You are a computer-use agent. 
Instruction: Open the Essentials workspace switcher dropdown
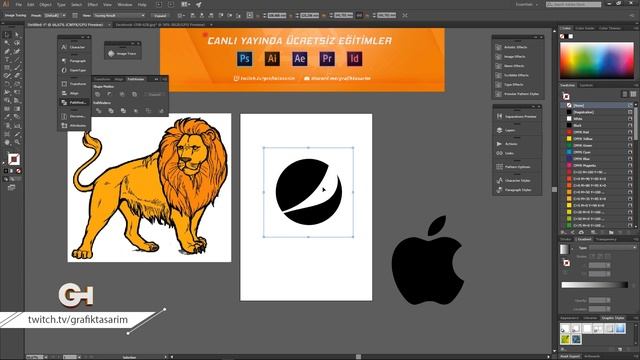[x=527, y=4]
